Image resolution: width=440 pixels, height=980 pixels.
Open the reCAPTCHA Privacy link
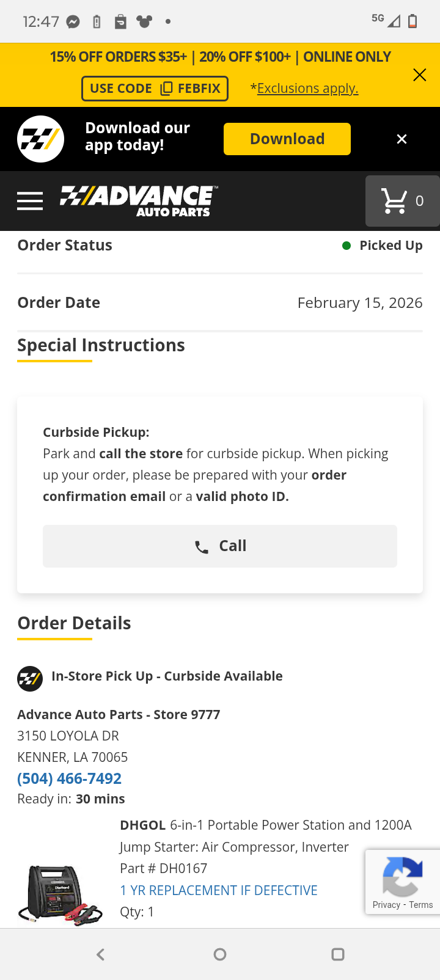coord(386,905)
